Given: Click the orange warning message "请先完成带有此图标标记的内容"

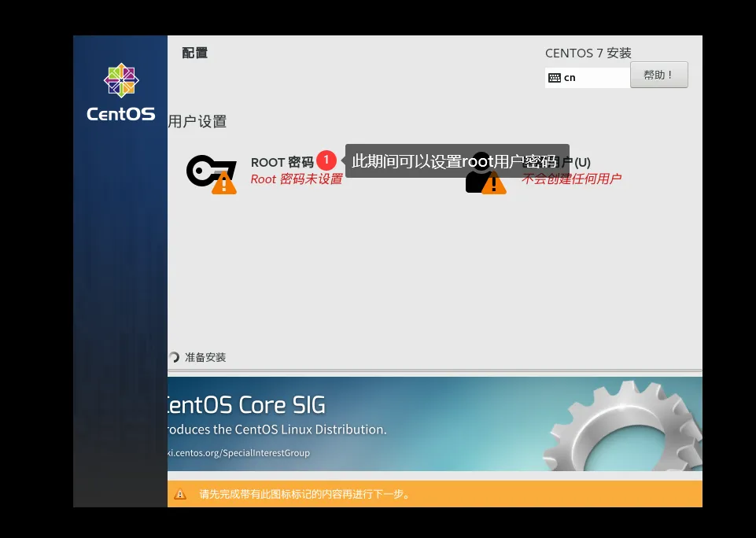Looking at the screenshot, I should [x=304, y=494].
